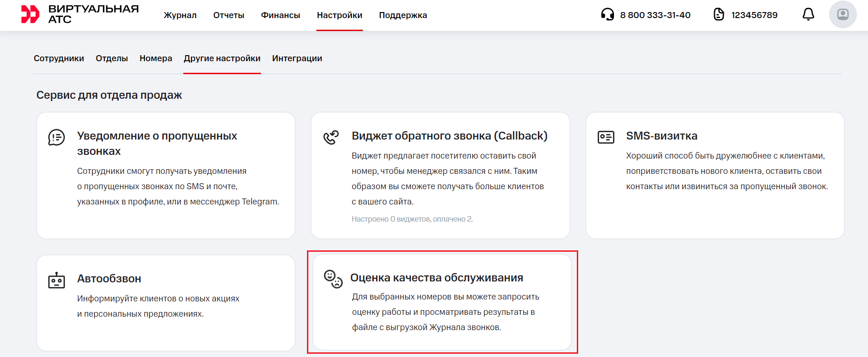This screenshot has height=357, width=868.
Task: Open the user profile avatar
Action: [842, 15]
